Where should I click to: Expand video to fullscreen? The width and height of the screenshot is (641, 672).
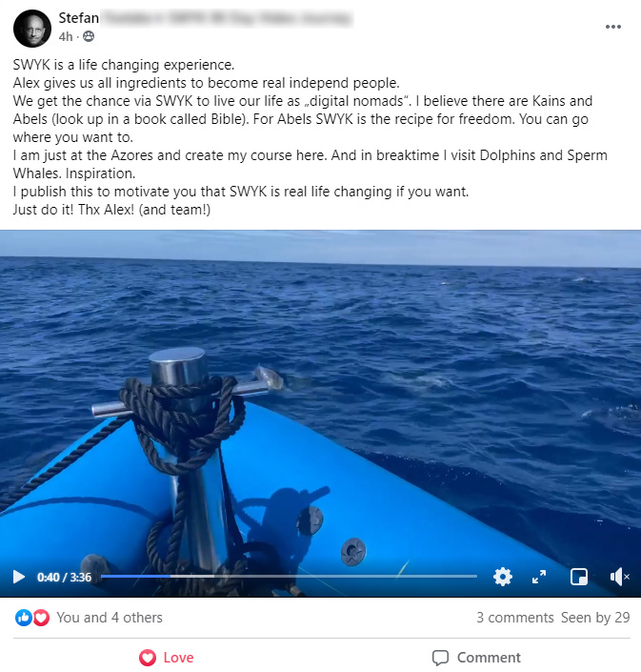pos(539,577)
